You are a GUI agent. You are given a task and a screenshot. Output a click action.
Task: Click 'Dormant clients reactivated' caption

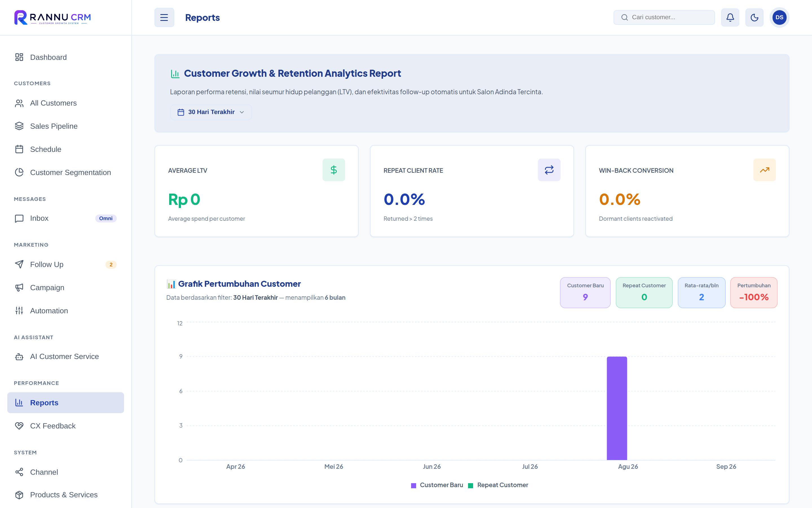coord(636,219)
